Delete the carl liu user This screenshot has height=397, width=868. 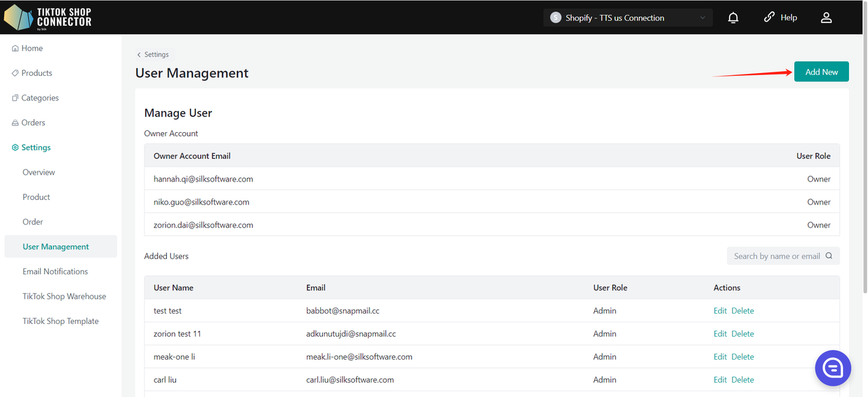coord(743,380)
